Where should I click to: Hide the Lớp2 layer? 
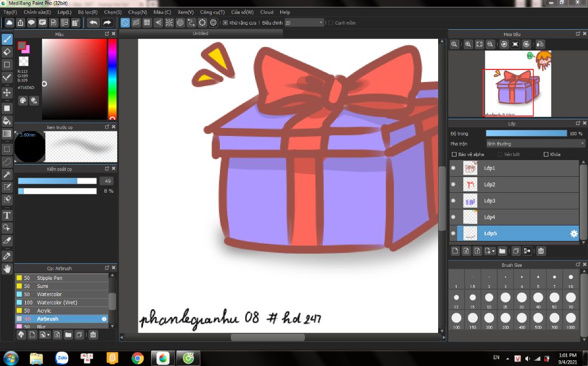click(453, 184)
